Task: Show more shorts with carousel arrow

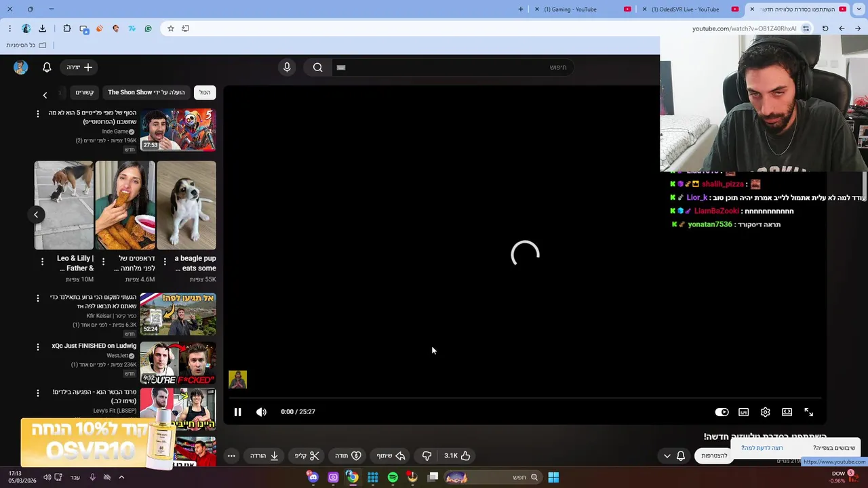Action: 36,215
